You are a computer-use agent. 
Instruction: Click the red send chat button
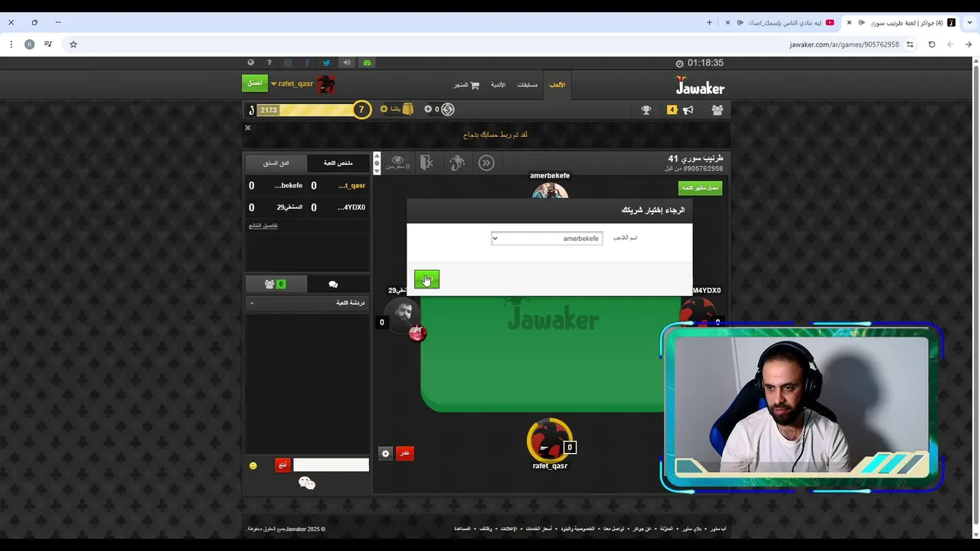coord(283,465)
